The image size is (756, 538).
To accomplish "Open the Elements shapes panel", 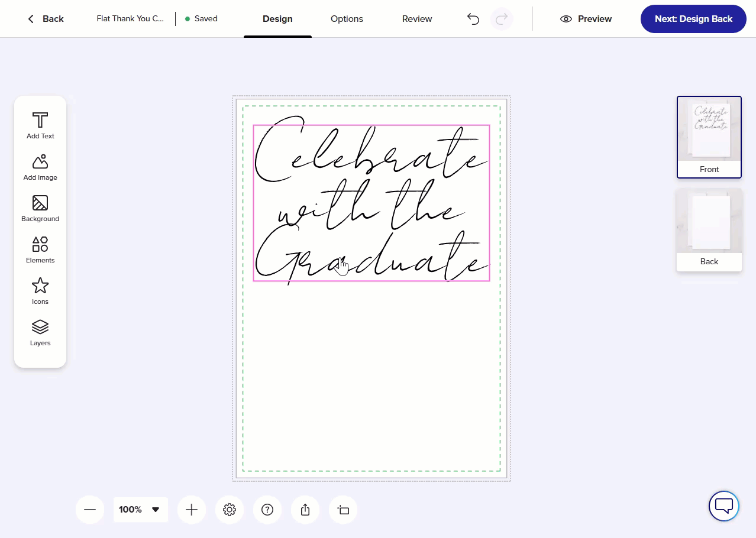I will tap(40, 249).
